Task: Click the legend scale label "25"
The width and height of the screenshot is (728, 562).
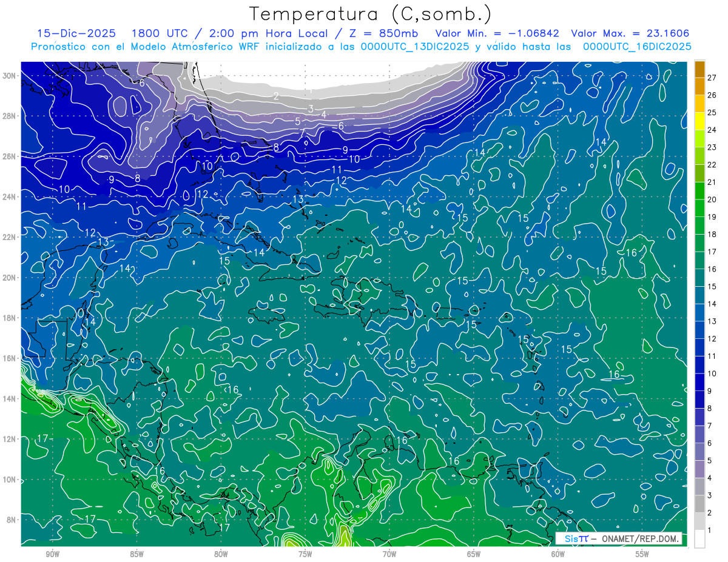Action: [x=712, y=112]
